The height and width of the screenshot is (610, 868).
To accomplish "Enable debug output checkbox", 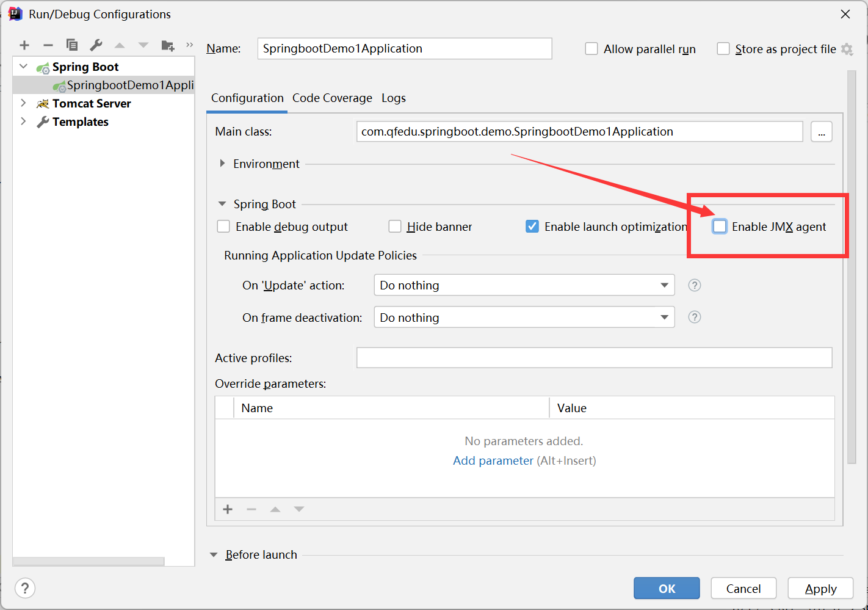I will [x=223, y=227].
